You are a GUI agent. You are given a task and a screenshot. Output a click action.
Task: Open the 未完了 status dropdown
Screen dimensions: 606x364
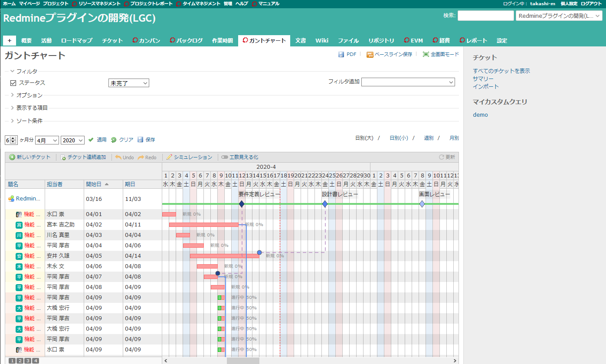pyautogui.click(x=128, y=83)
